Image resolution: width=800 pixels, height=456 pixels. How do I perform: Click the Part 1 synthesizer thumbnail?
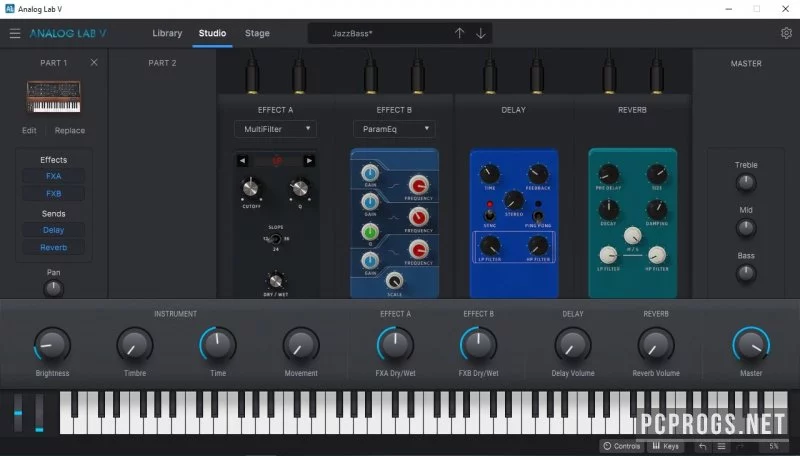pyautogui.click(x=54, y=96)
